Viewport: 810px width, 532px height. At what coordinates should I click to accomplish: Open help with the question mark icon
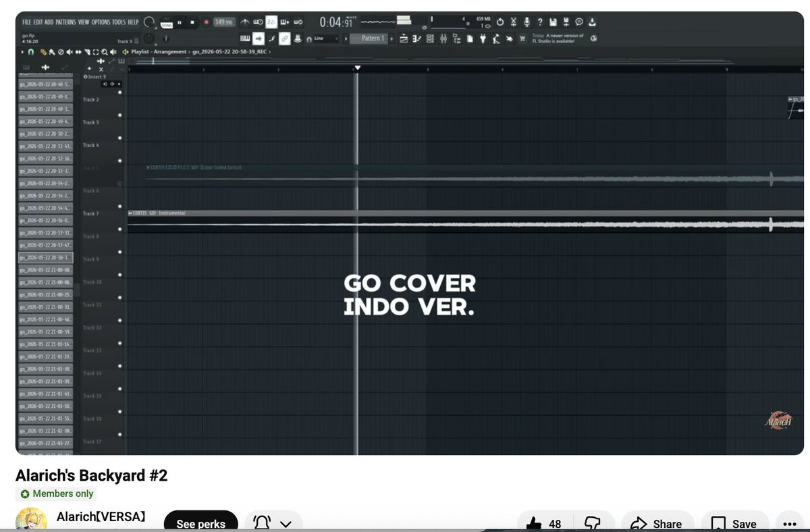540,22
